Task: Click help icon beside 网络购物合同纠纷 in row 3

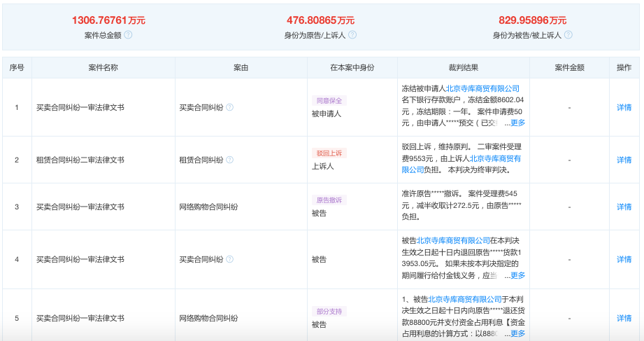Action: (x=245, y=207)
